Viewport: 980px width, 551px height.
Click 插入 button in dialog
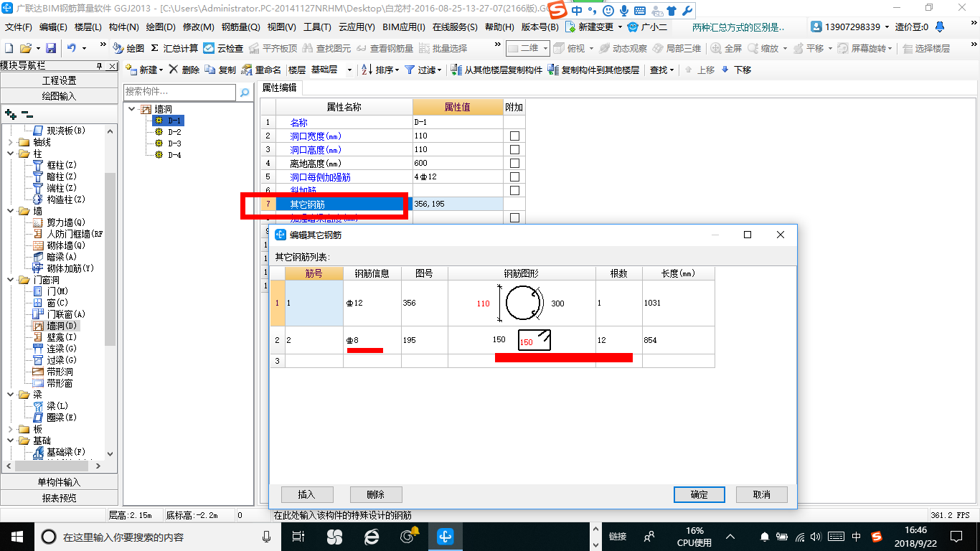(306, 494)
